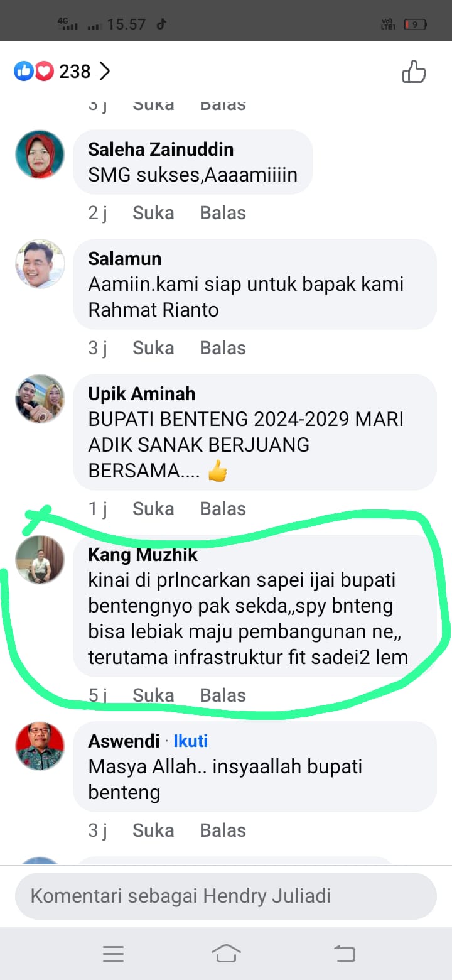The height and width of the screenshot is (980, 452).
Task: Reply to Aswendi's comment with Balas
Action: coord(223,830)
